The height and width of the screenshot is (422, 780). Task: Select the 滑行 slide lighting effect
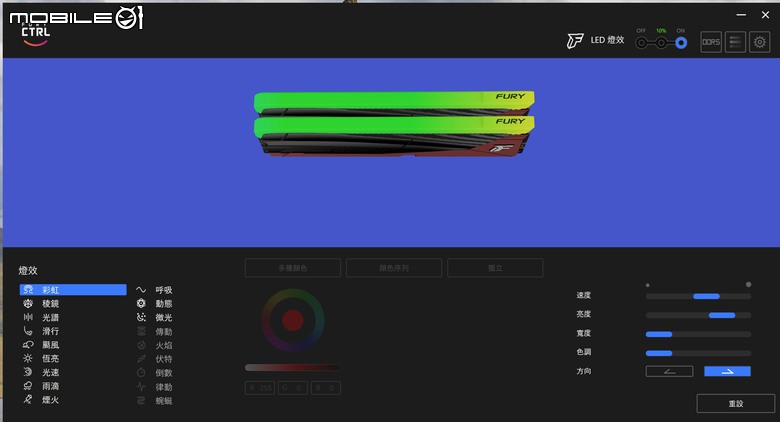coord(42,331)
